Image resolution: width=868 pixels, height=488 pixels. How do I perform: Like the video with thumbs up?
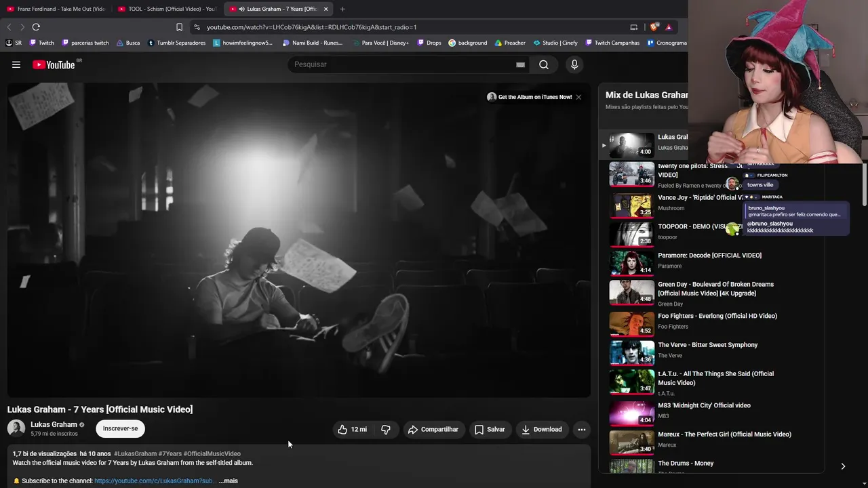pos(353,429)
